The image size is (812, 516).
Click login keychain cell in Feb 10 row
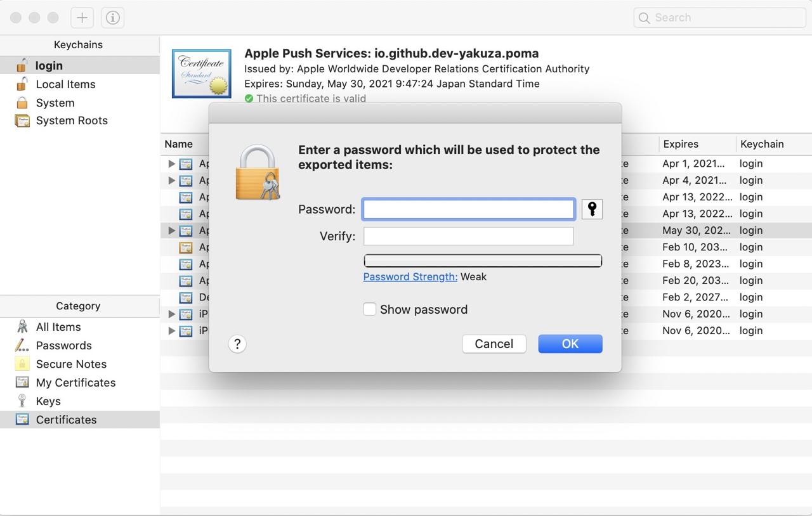click(x=751, y=247)
